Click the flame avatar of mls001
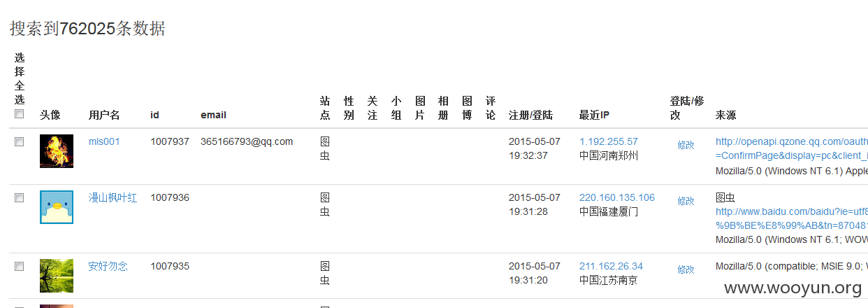Image resolution: width=868 pixels, height=308 pixels. tap(57, 151)
